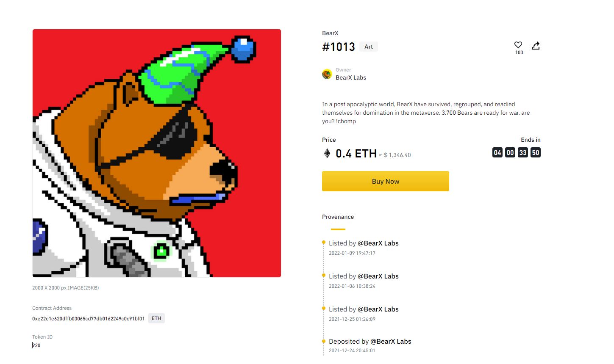
Task: Click the Art category tag
Action: 369,47
